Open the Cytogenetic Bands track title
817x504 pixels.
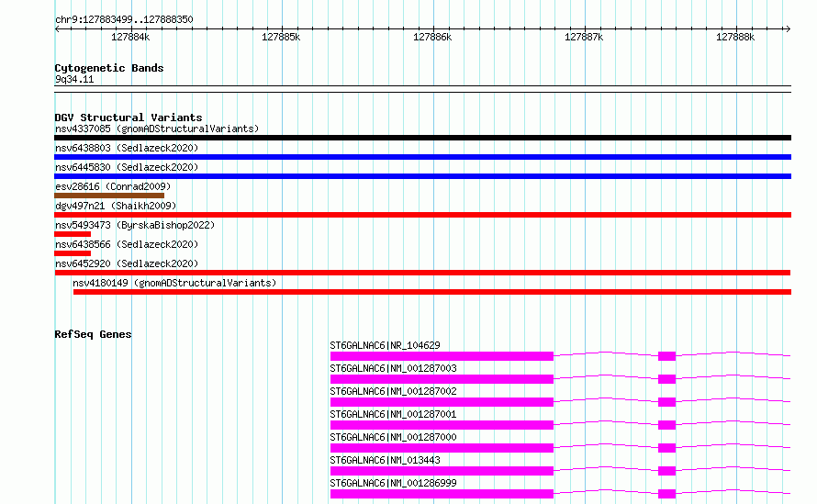coord(109,68)
